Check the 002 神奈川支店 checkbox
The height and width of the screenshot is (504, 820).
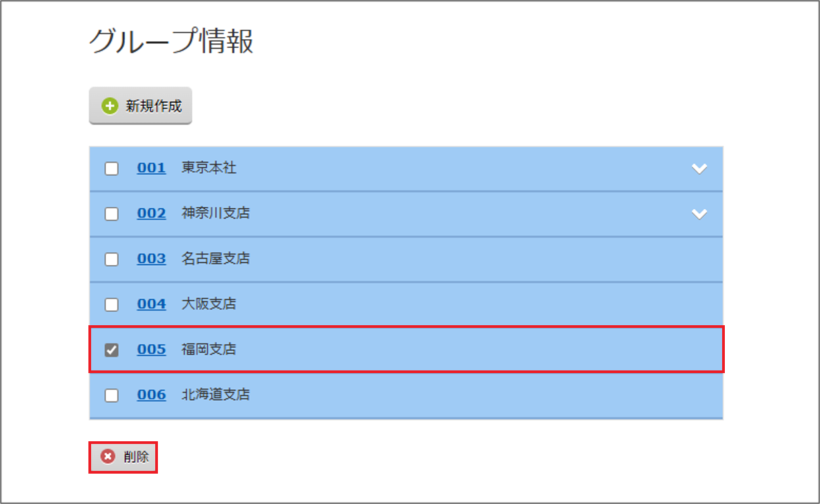(112, 214)
